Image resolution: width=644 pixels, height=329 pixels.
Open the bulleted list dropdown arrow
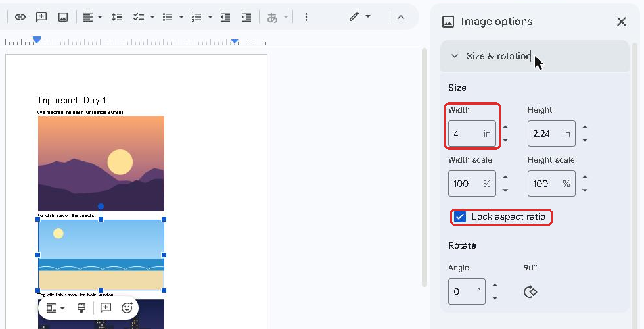tap(181, 17)
